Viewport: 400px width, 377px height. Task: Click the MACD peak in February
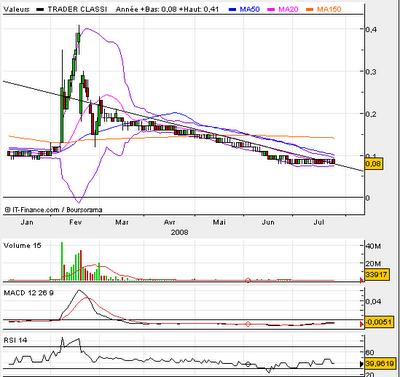coord(79,291)
